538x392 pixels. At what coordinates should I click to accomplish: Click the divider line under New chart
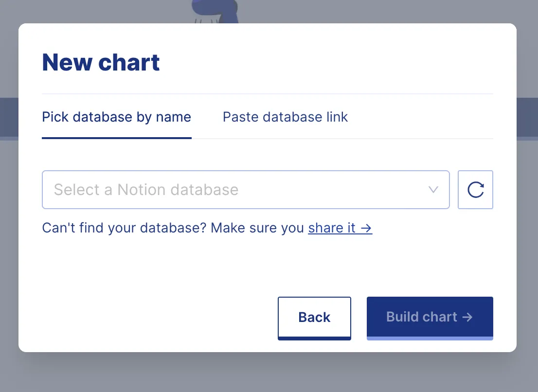[268, 93]
